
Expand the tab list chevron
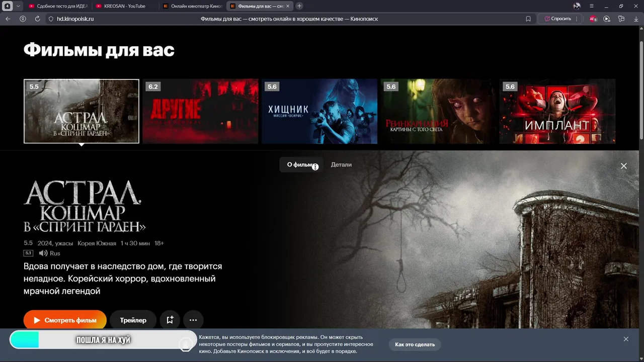pyautogui.click(x=19, y=6)
